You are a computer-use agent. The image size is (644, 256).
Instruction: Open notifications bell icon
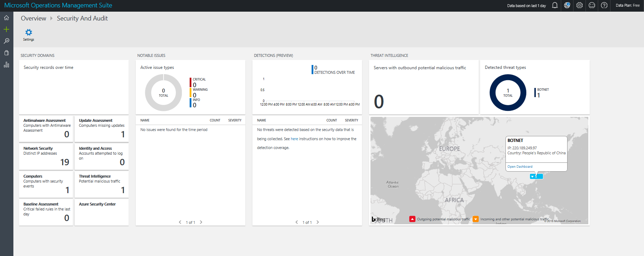555,5
